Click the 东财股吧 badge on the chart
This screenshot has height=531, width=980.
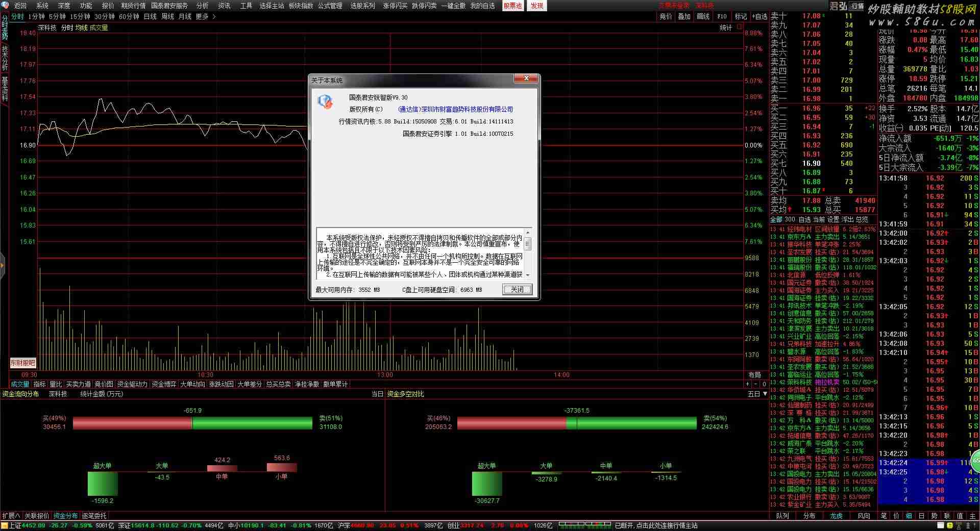[23, 363]
